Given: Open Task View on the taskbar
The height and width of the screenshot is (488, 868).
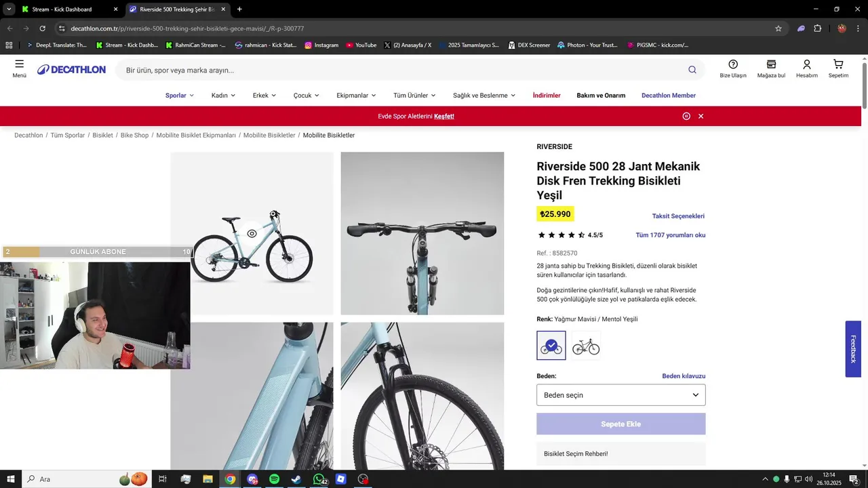Looking at the screenshot, I should [x=163, y=479].
